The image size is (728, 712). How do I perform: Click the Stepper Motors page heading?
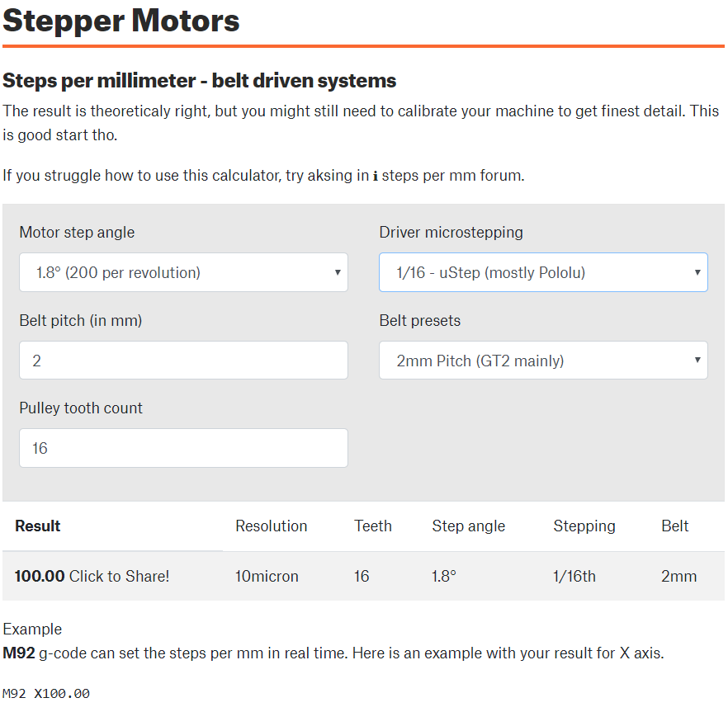click(121, 21)
